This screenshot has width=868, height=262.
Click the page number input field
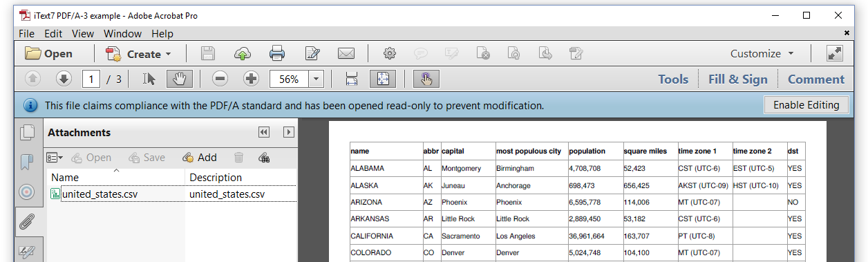pyautogui.click(x=92, y=79)
